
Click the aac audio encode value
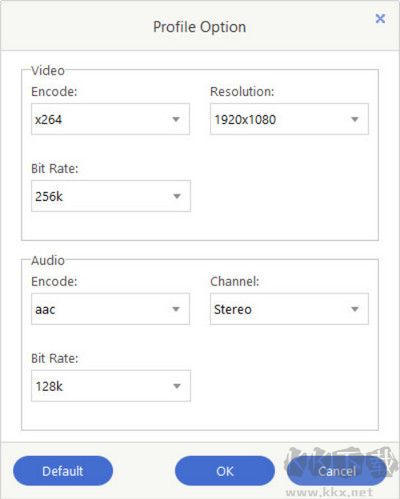(45, 309)
